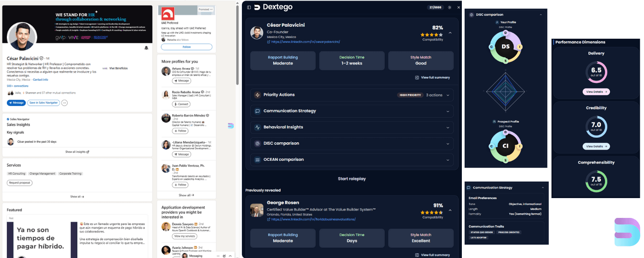
Task: Click George Rosen's star rating
Action: (431, 212)
